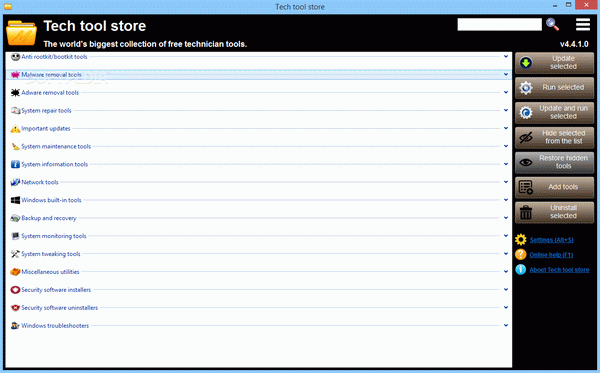
Task: Click the Uninstall selected button
Action: point(554,212)
